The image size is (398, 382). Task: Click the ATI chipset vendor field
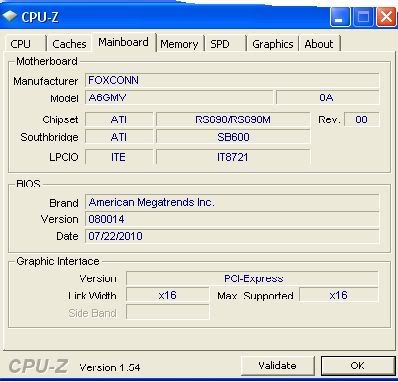pyautogui.click(x=119, y=119)
